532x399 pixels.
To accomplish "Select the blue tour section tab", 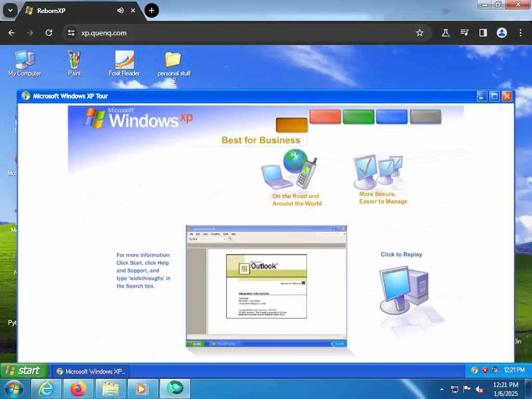I will coord(392,116).
